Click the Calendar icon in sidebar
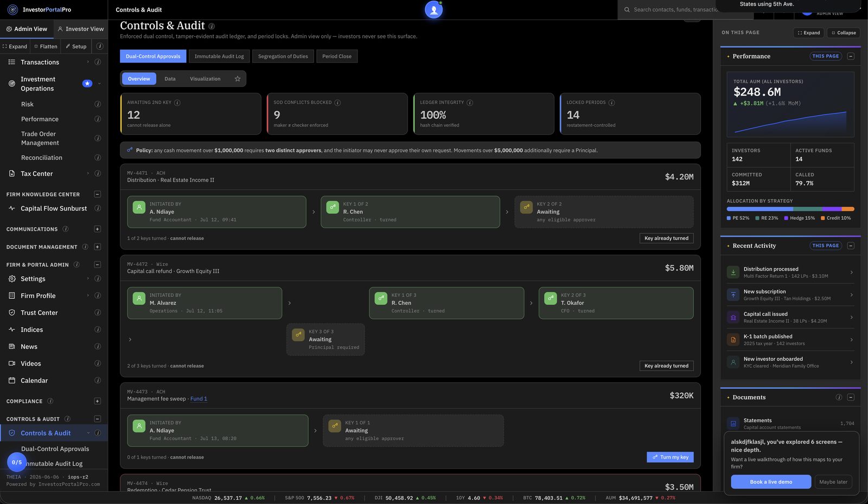The height and width of the screenshot is (504, 868). tap(12, 381)
